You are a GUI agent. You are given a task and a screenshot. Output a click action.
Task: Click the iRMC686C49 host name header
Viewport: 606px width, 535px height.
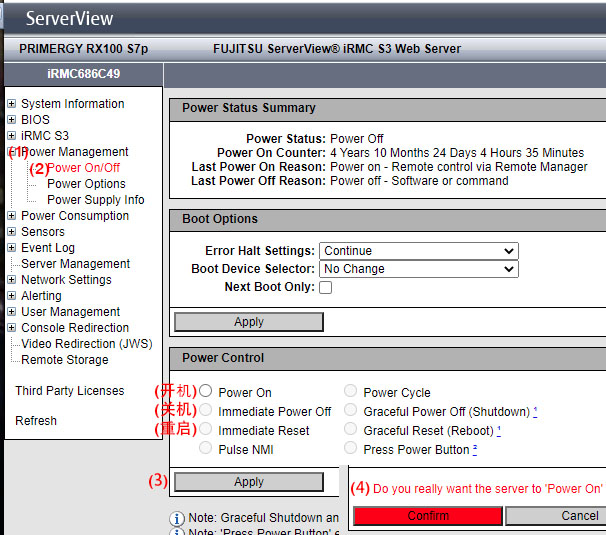click(x=83, y=73)
